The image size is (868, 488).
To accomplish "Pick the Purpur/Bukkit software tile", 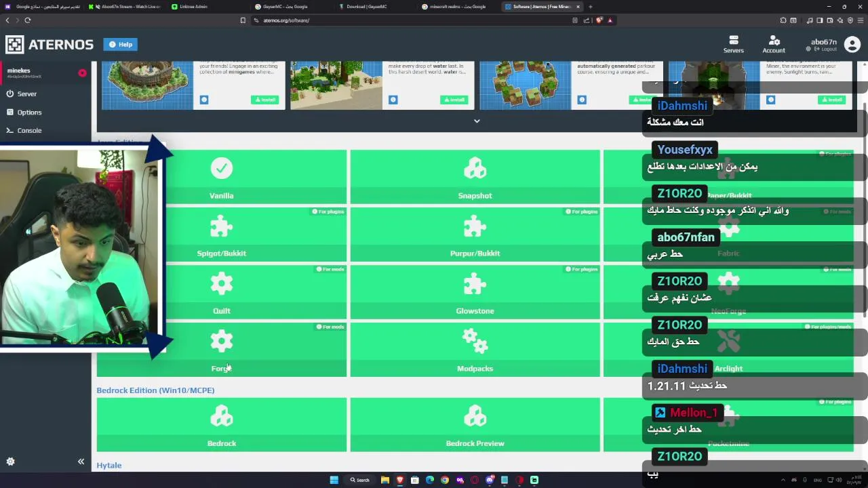I will 475,234.
